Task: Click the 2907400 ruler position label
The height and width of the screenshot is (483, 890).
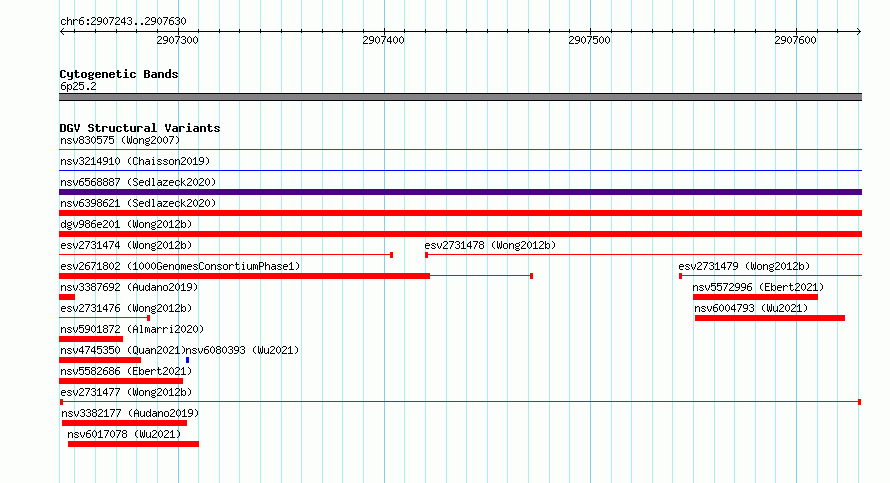Action: 383,40
